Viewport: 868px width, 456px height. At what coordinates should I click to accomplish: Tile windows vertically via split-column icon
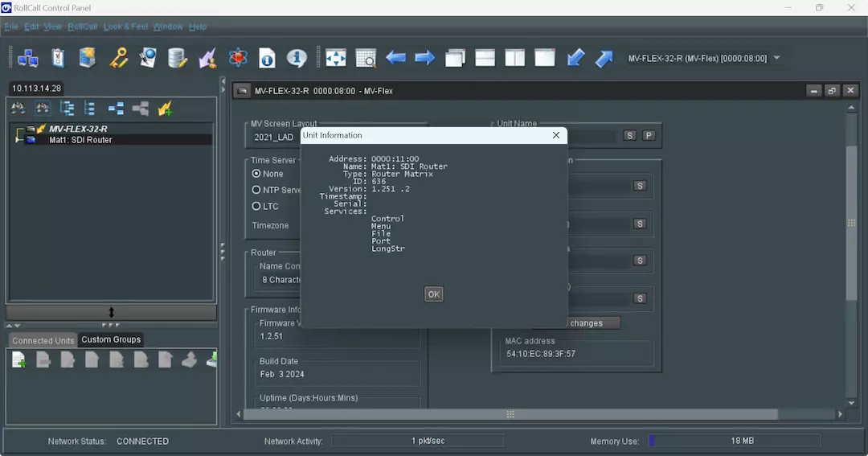[x=515, y=58]
